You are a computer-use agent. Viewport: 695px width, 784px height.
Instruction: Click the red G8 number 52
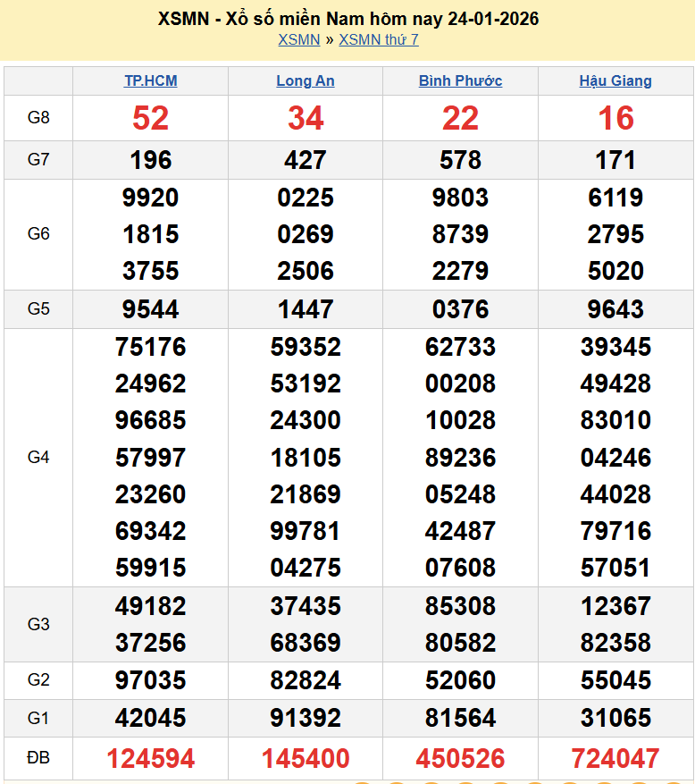[150, 118]
